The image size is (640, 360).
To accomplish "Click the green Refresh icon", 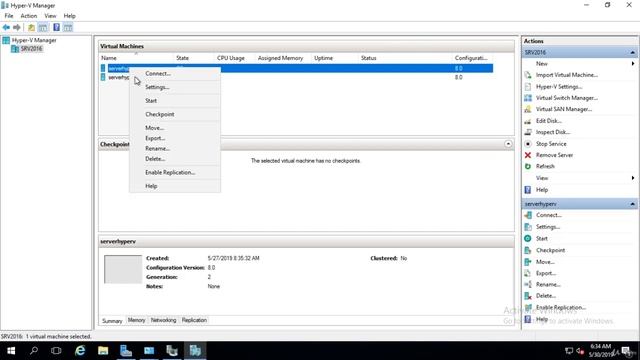I will tap(528, 166).
